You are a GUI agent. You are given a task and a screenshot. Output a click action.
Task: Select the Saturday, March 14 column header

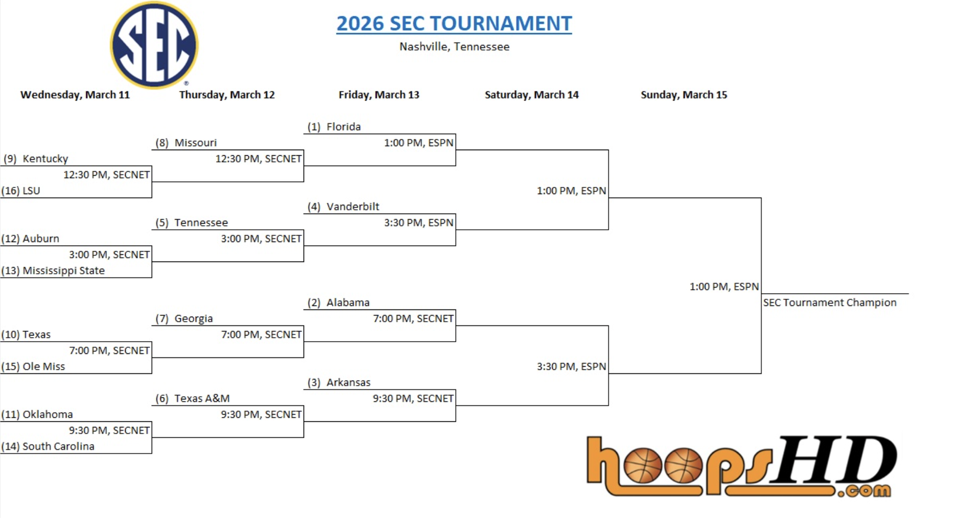(x=531, y=94)
